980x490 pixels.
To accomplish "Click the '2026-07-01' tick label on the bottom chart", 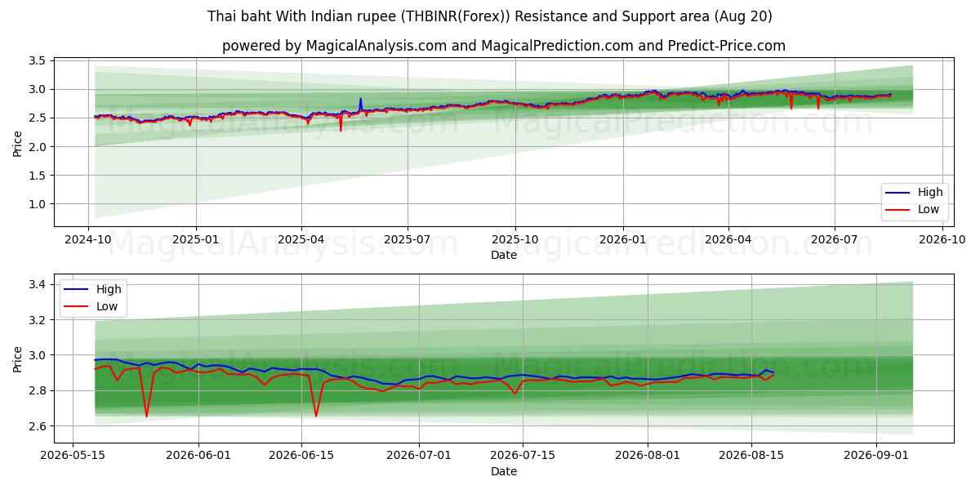I will (x=419, y=456).
